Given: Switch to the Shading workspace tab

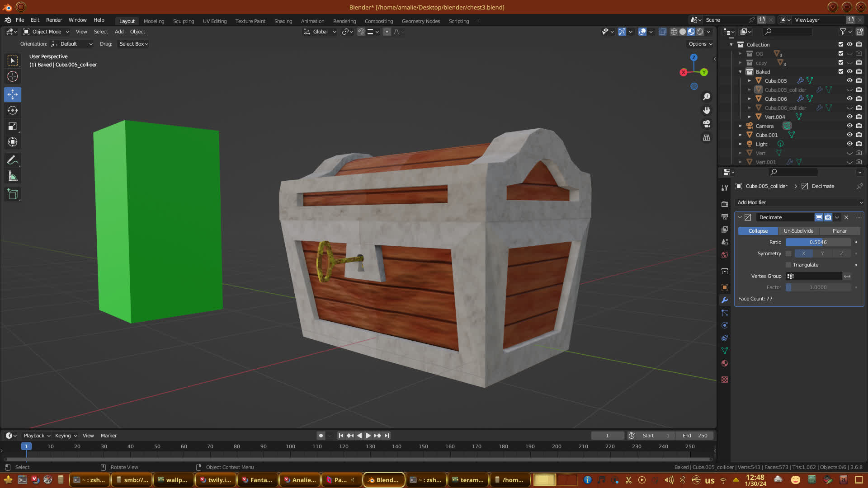Looking at the screenshot, I should [x=283, y=21].
